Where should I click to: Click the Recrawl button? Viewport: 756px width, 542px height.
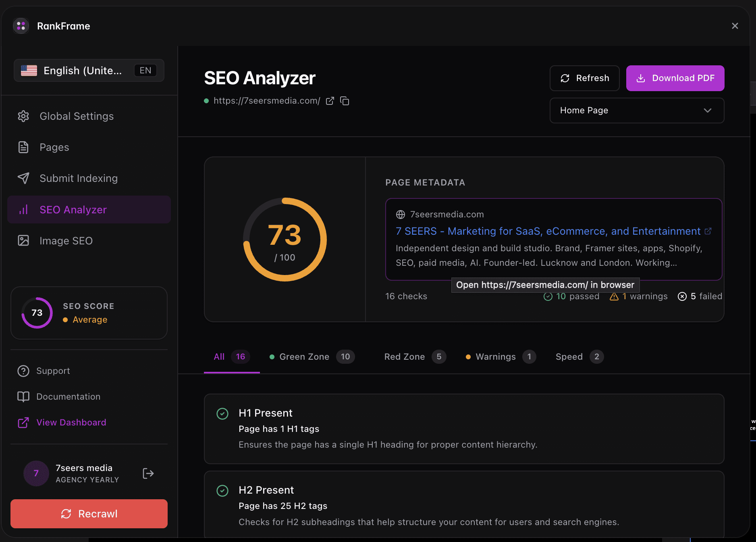pyautogui.click(x=89, y=514)
